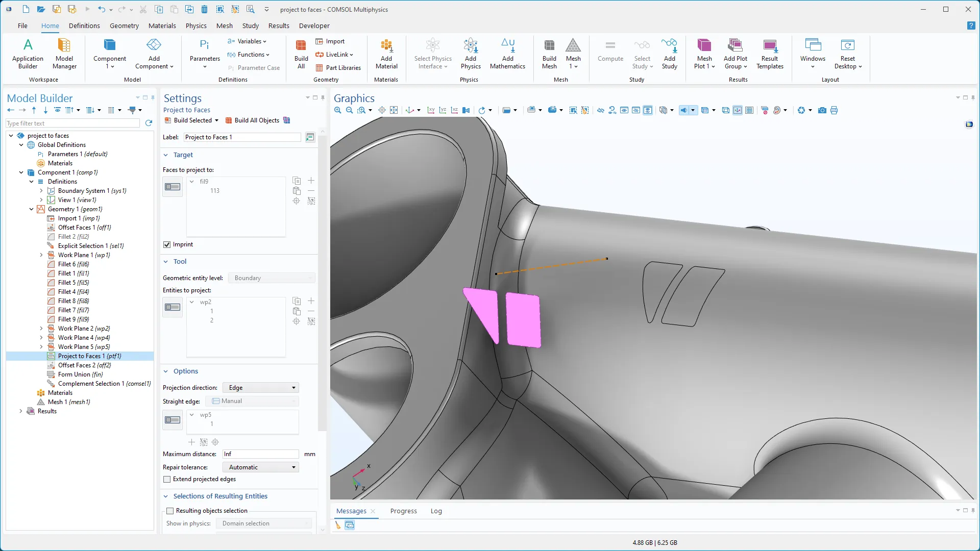
Task: Activate the Faces to project to selection toggle
Action: (173, 187)
